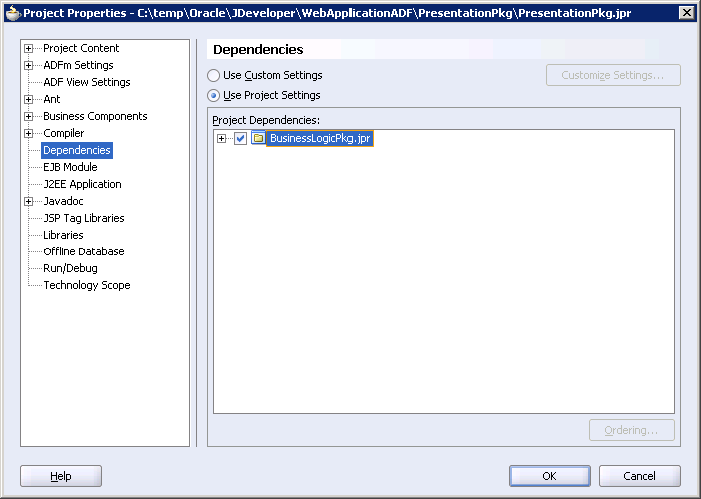Confirm with the OK button
This screenshot has height=499, width=701.
pyautogui.click(x=549, y=476)
